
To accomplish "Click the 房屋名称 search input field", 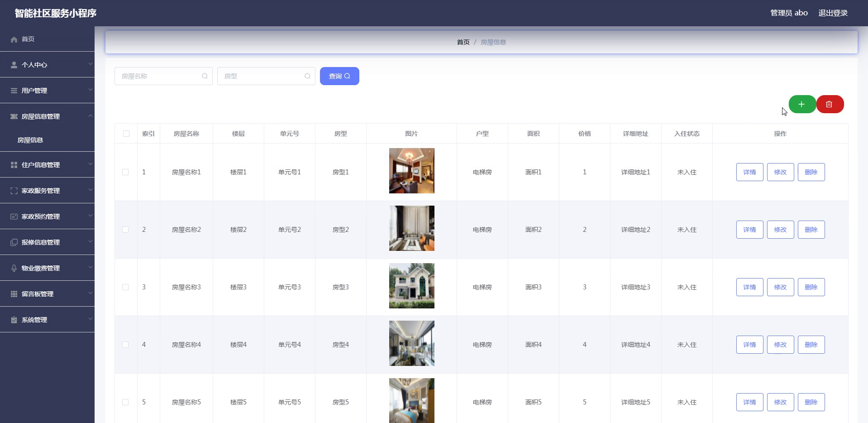I will 163,76.
